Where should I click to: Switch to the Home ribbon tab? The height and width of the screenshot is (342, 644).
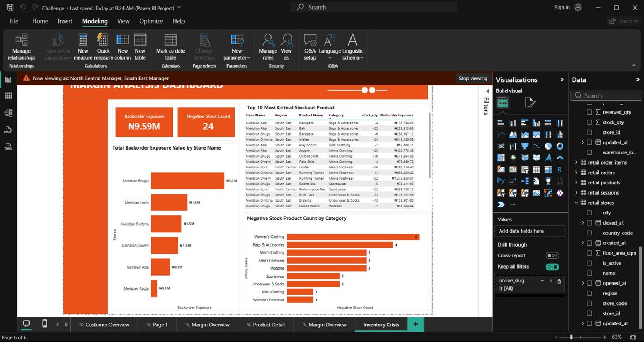(x=40, y=21)
